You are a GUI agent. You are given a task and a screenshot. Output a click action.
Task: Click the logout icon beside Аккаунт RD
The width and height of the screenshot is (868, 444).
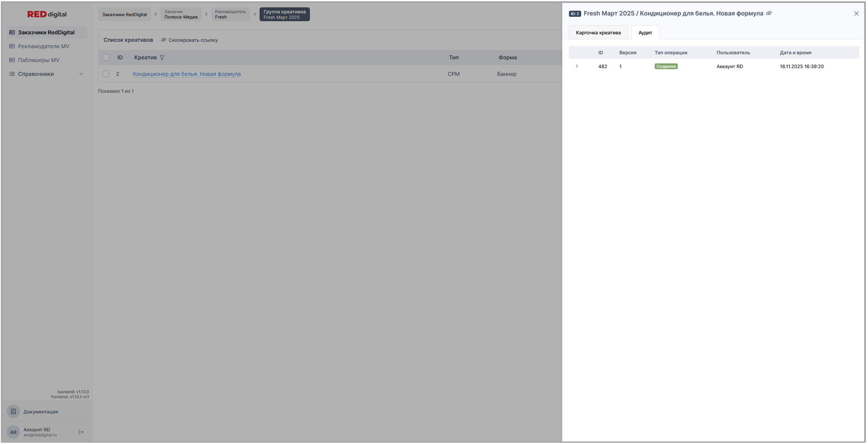click(81, 432)
